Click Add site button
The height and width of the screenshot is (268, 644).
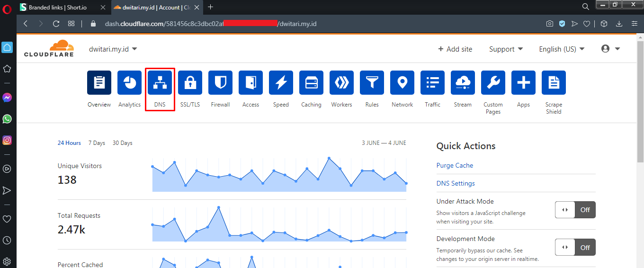click(x=455, y=49)
